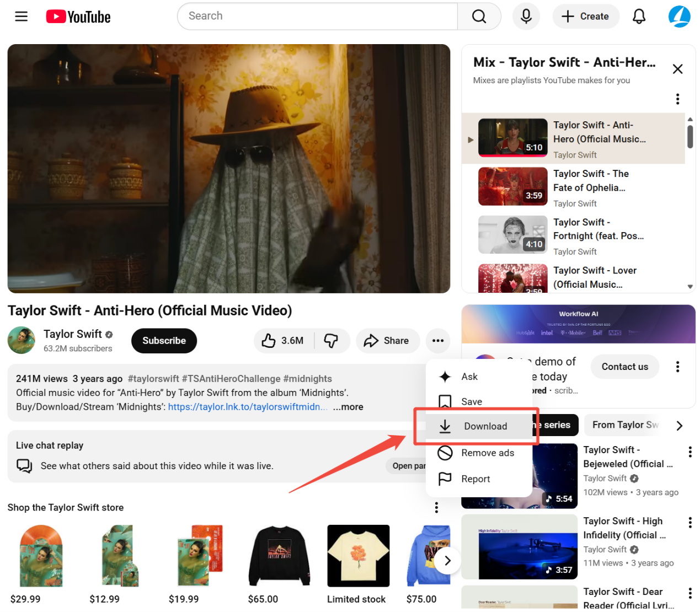Open Bejeweled video options menu
This screenshot has width=700, height=612.
(x=690, y=452)
